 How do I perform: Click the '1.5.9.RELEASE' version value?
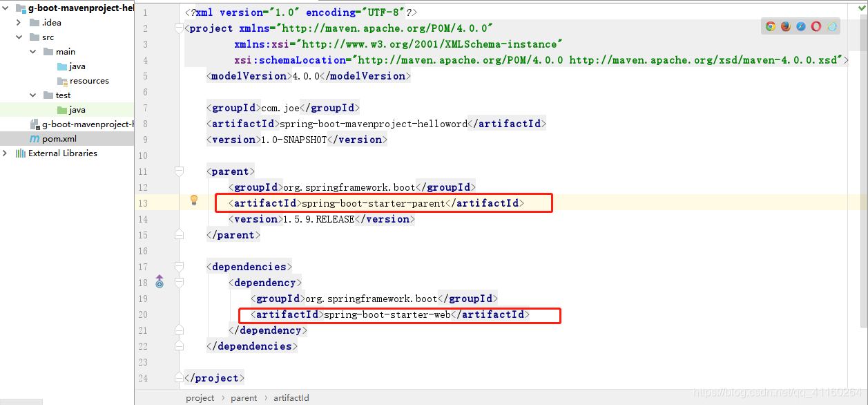[x=318, y=219]
